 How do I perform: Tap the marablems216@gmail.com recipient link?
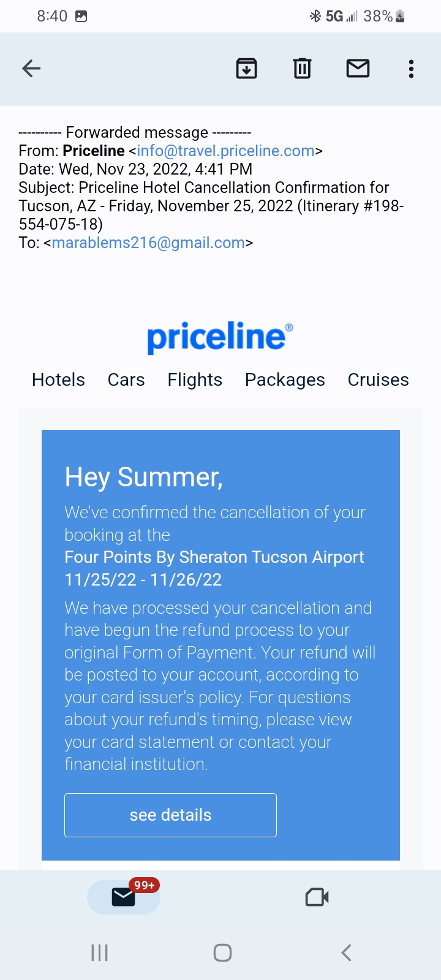pos(148,243)
